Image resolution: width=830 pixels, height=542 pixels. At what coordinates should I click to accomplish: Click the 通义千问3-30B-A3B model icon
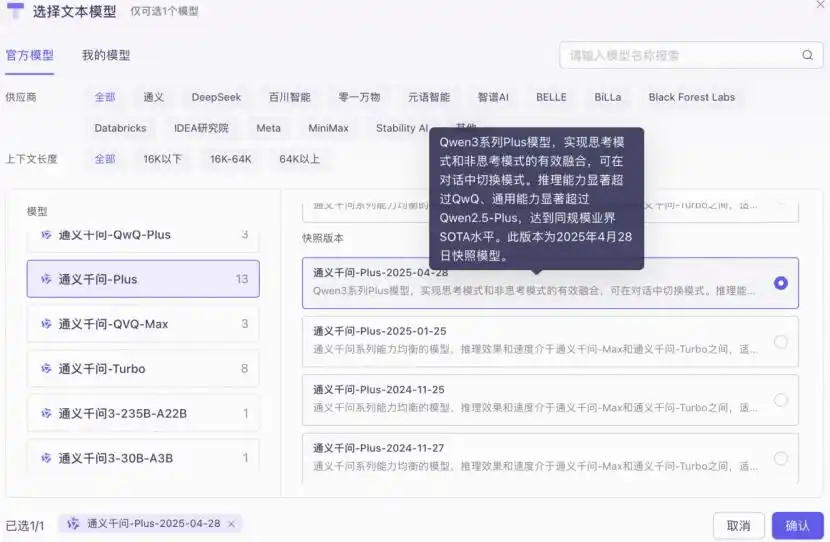47,458
